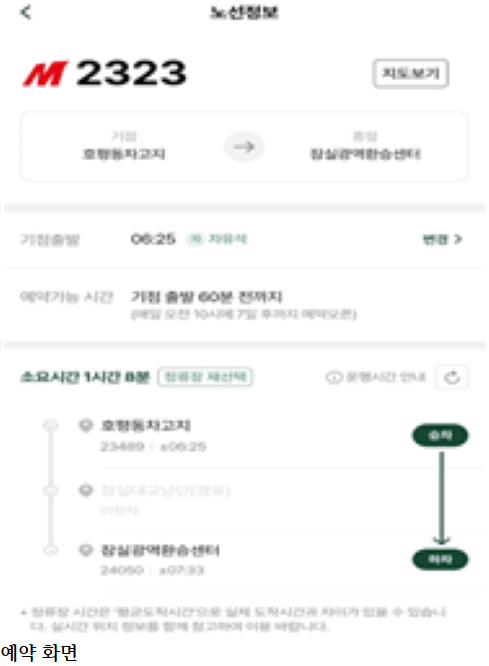
Task: Click the pin icon beside the 호평동차고지 stop
Action: 86,425
